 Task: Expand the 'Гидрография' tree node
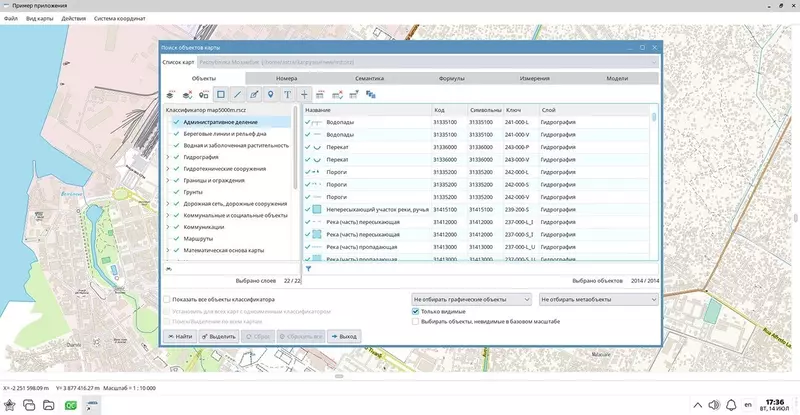click(168, 157)
